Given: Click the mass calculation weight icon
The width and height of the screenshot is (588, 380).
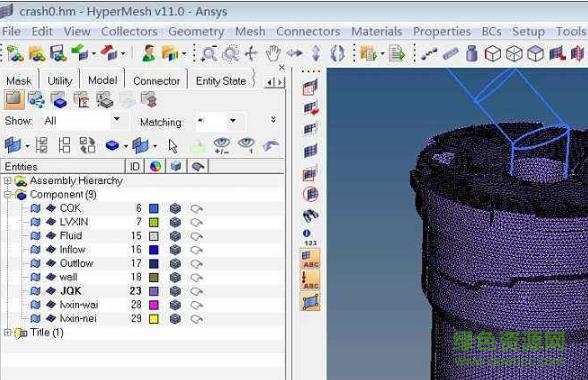Looking at the screenshot, I should [472, 54].
